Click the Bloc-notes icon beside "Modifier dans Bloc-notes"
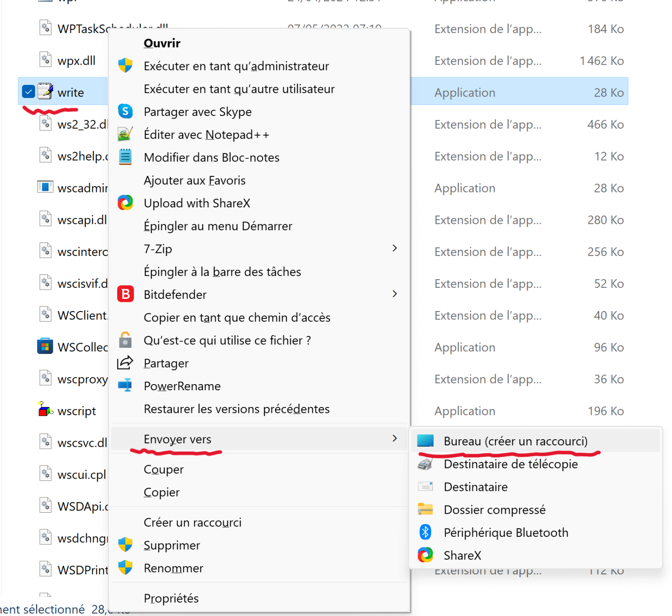Screen dimensions: 672x616 (x=126, y=157)
